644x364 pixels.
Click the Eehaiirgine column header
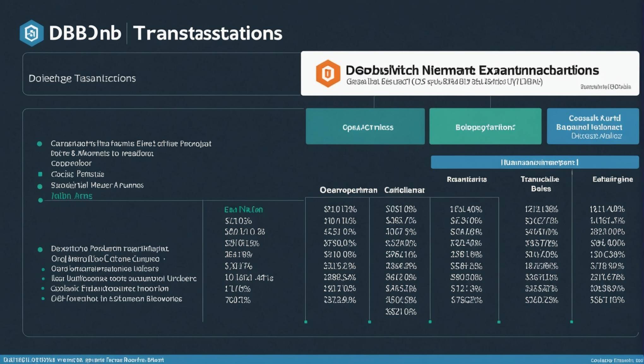point(612,179)
